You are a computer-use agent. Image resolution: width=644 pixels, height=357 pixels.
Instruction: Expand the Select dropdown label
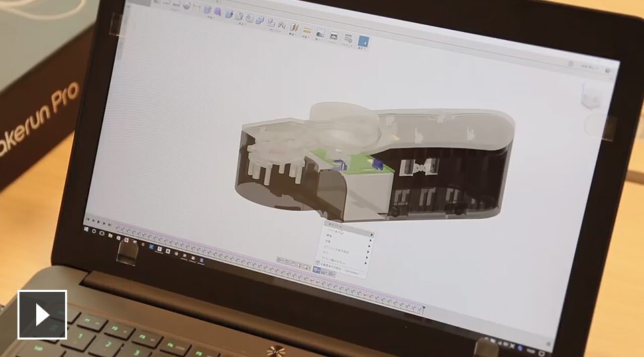pos(362,48)
